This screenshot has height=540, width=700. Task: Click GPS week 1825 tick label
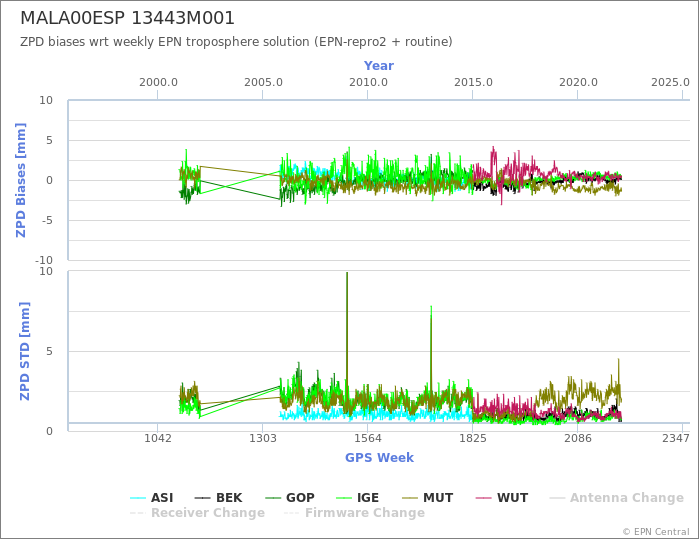click(x=473, y=438)
